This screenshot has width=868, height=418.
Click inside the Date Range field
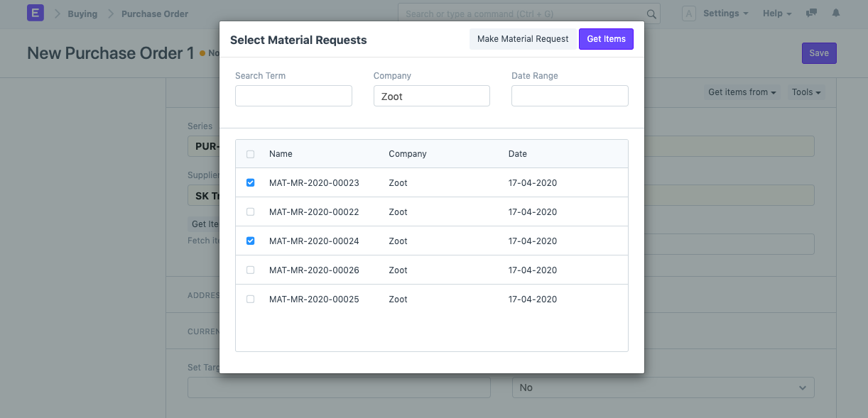click(x=569, y=96)
